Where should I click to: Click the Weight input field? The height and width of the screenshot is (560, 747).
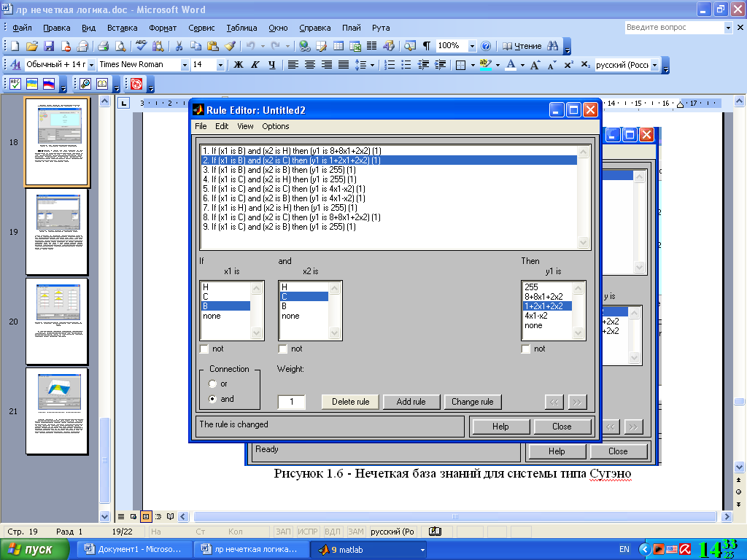coord(292,402)
